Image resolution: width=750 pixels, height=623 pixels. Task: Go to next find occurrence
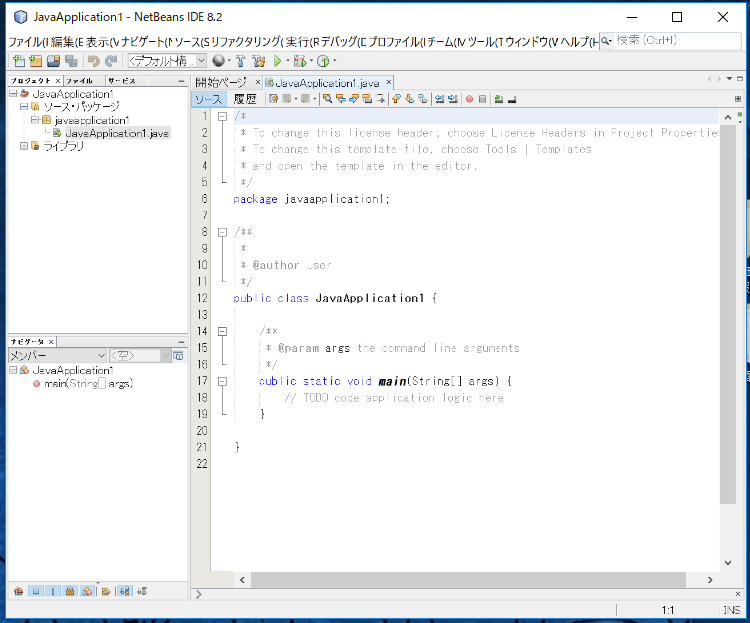tap(354, 99)
